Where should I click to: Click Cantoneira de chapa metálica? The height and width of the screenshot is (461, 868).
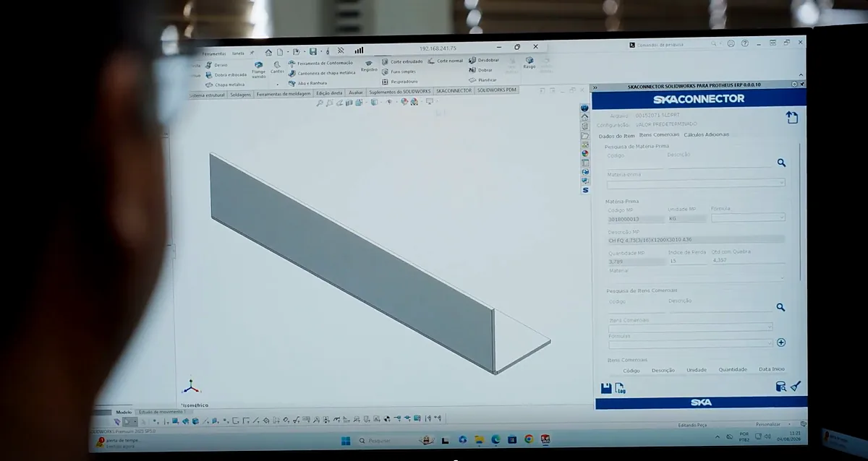point(322,73)
